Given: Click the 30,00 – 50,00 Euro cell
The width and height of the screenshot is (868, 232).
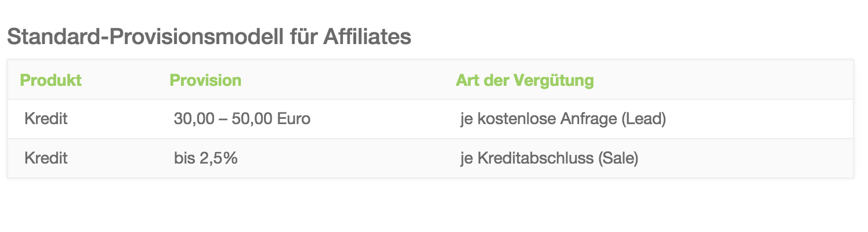Looking at the screenshot, I should point(242,119).
